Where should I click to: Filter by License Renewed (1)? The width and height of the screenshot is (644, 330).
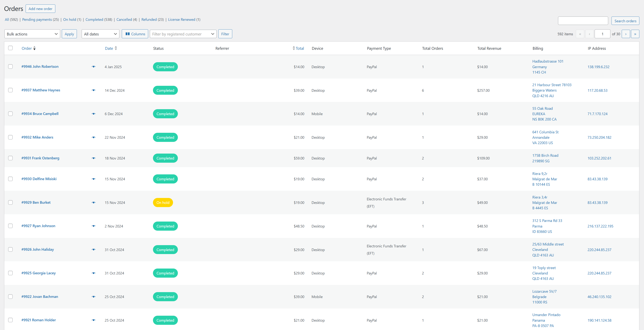184,19
